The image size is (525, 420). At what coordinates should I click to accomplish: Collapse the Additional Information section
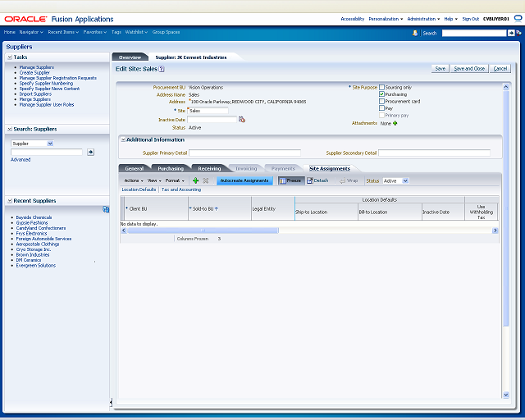123,139
